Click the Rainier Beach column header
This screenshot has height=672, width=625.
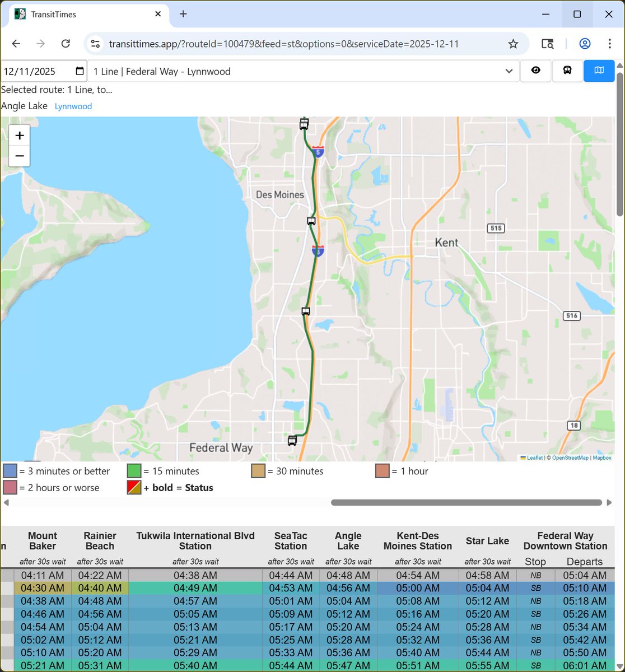100,541
